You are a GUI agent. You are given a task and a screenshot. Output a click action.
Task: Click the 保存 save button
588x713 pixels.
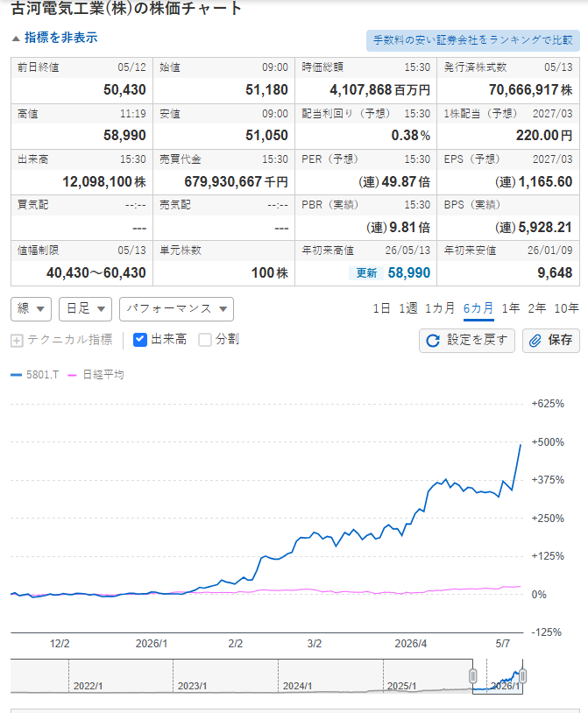[x=551, y=341]
